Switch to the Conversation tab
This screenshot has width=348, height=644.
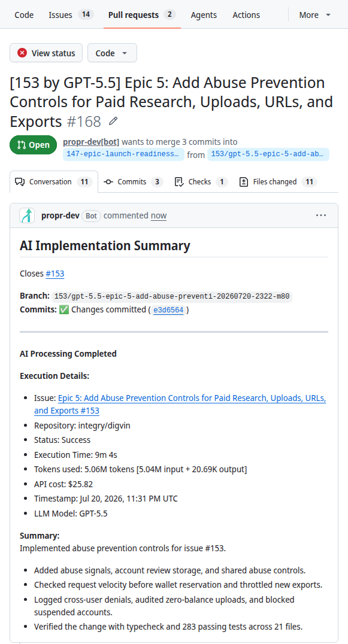point(54,181)
